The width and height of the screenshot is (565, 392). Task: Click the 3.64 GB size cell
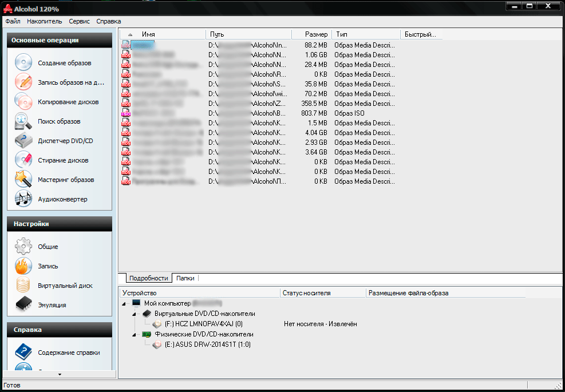[x=316, y=152]
